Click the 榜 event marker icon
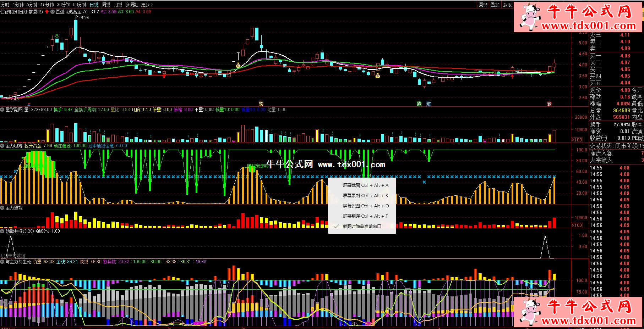The width and height of the screenshot is (644, 329). coord(261,104)
